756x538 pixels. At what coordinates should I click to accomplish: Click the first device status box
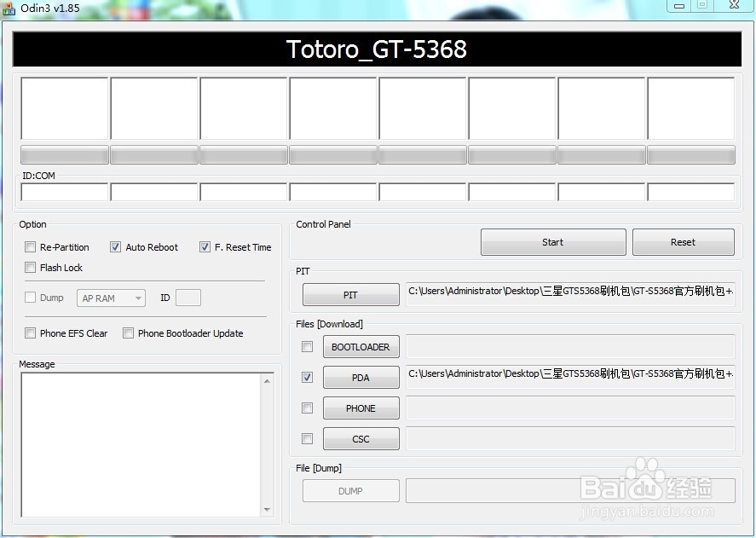pos(65,108)
